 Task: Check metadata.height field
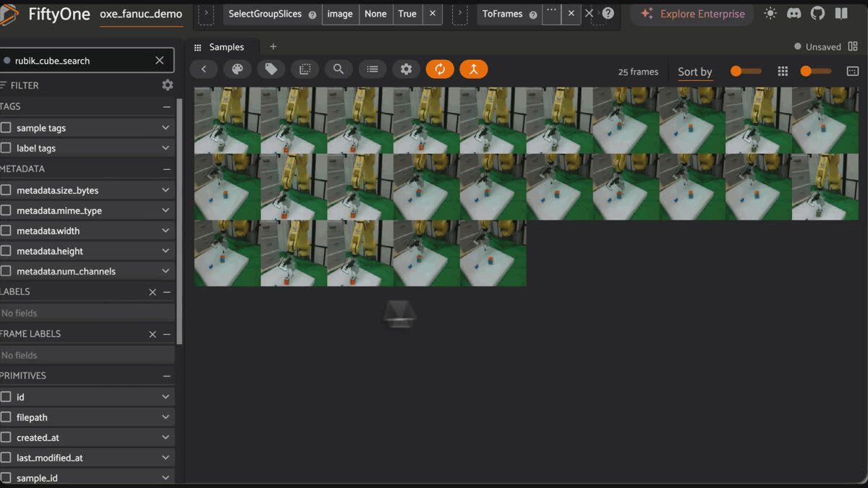click(x=6, y=251)
